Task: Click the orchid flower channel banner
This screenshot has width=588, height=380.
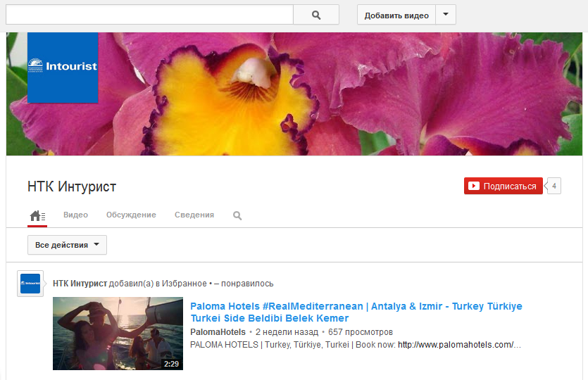Action: 338,94
